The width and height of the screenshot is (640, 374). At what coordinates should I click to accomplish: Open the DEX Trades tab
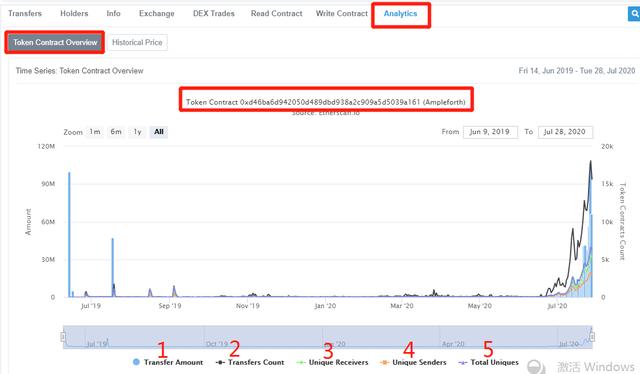point(214,13)
